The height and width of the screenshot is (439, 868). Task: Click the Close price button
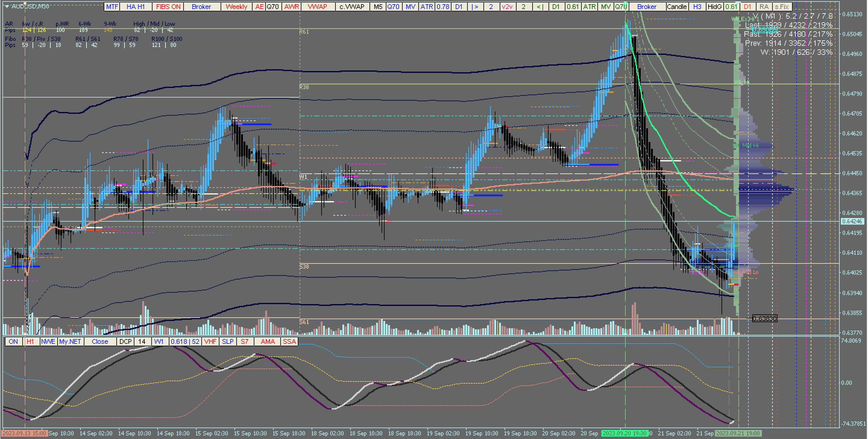pos(100,342)
